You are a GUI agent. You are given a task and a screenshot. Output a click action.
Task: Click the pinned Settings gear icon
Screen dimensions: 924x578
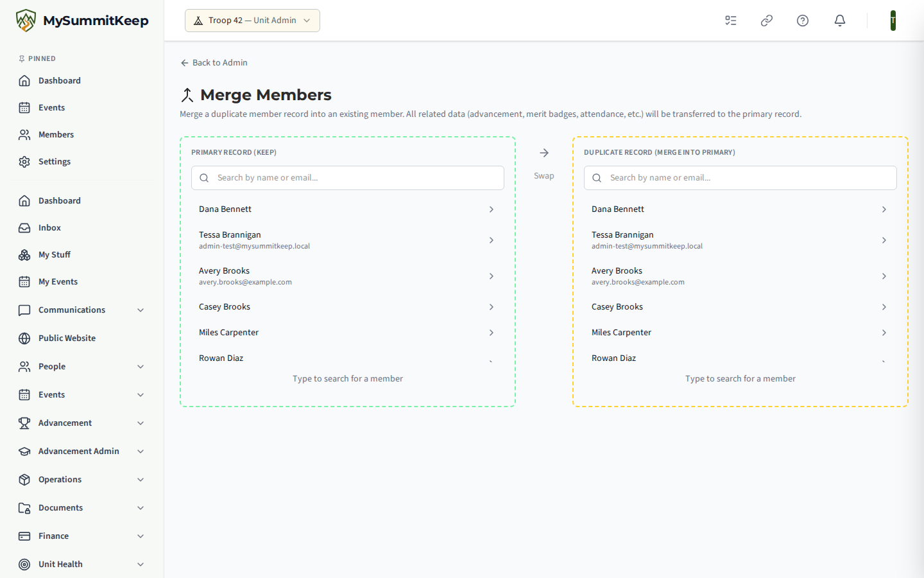pyautogui.click(x=24, y=162)
